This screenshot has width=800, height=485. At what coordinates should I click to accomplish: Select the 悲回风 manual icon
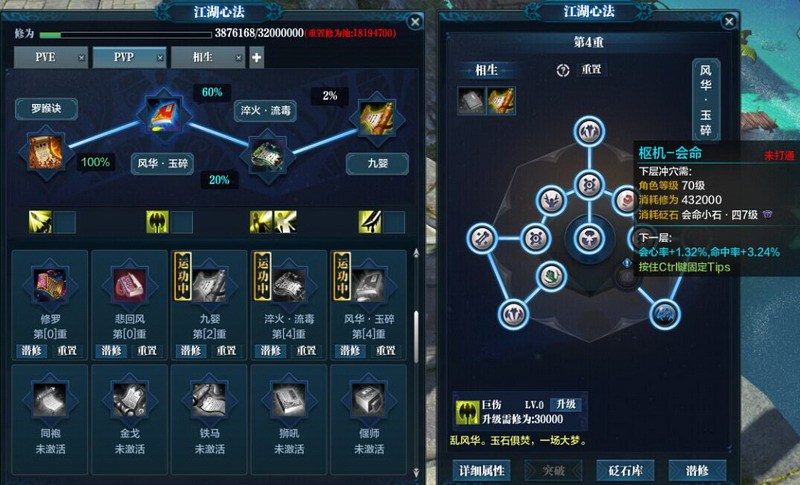[x=130, y=284]
